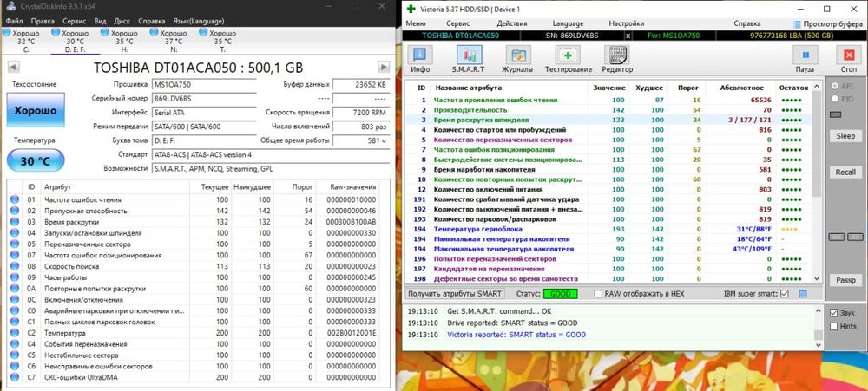Screen dimensions: 868x391
Task: Click the green GOOD status indicator
Action: 560,294
